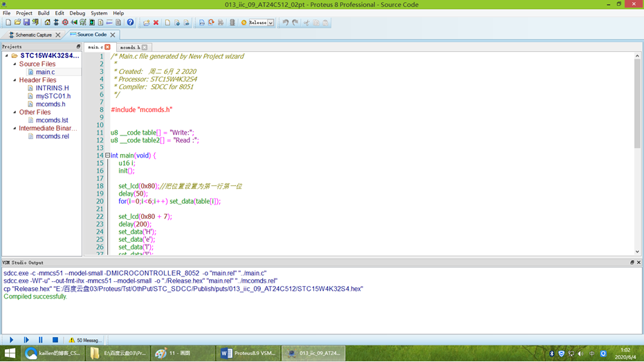Undock the Projects panel
The width and height of the screenshot is (644, 362).
(x=78, y=46)
